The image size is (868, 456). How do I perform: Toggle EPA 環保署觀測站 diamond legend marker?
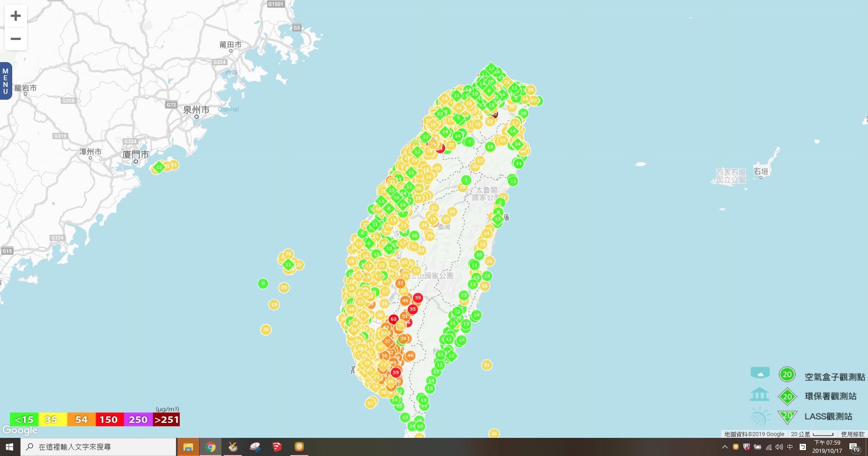click(x=787, y=397)
